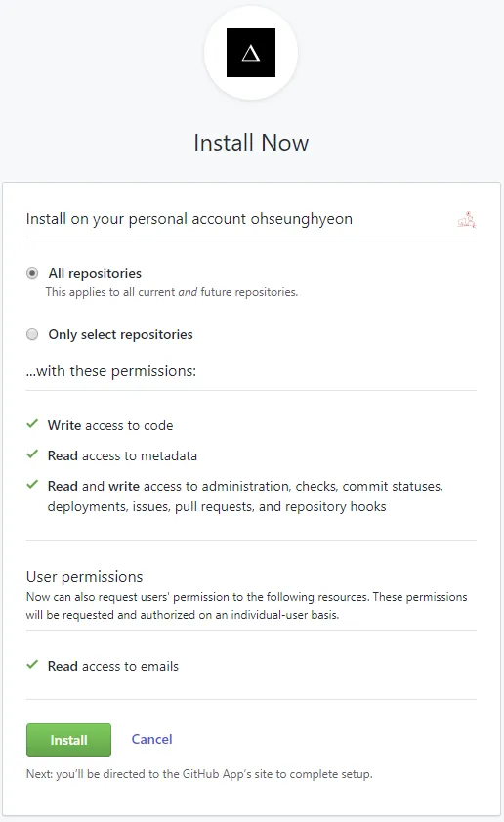Screen dimensions: 504x822
Task: Click the current and future repositories note
Action: 171,292
